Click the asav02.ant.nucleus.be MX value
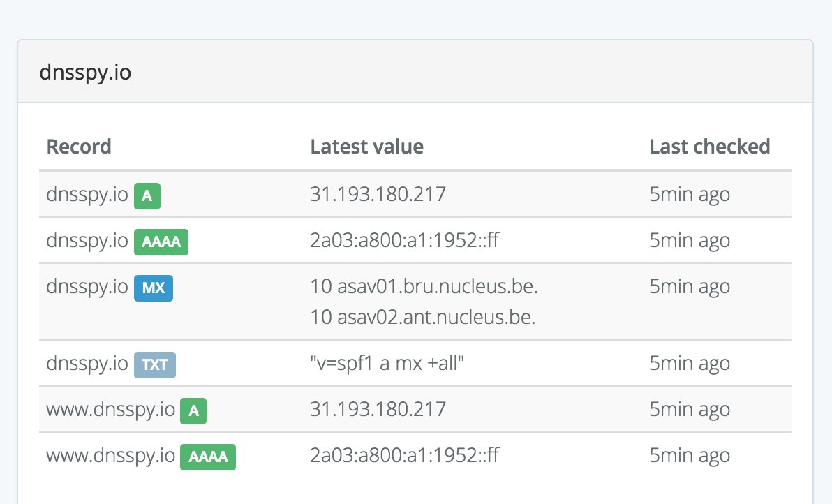The height and width of the screenshot is (504, 832). pos(422,318)
